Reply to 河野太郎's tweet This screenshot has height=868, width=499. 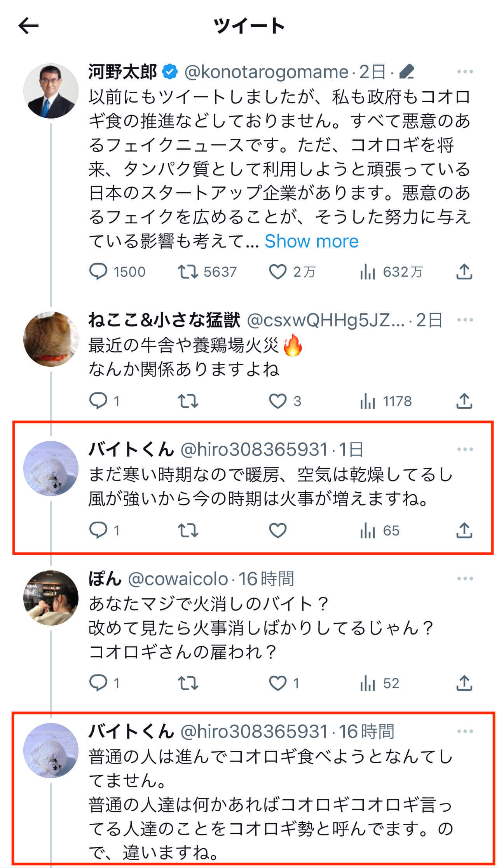[x=98, y=272]
